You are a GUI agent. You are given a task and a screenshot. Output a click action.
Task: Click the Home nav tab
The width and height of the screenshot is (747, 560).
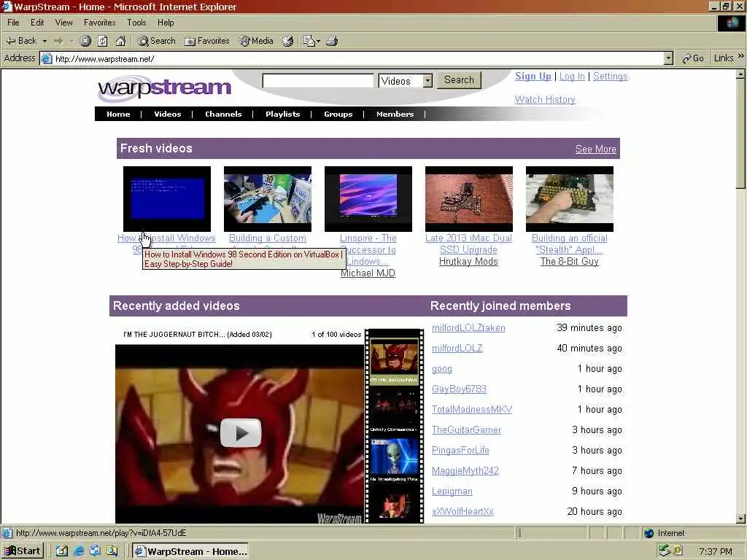118,114
